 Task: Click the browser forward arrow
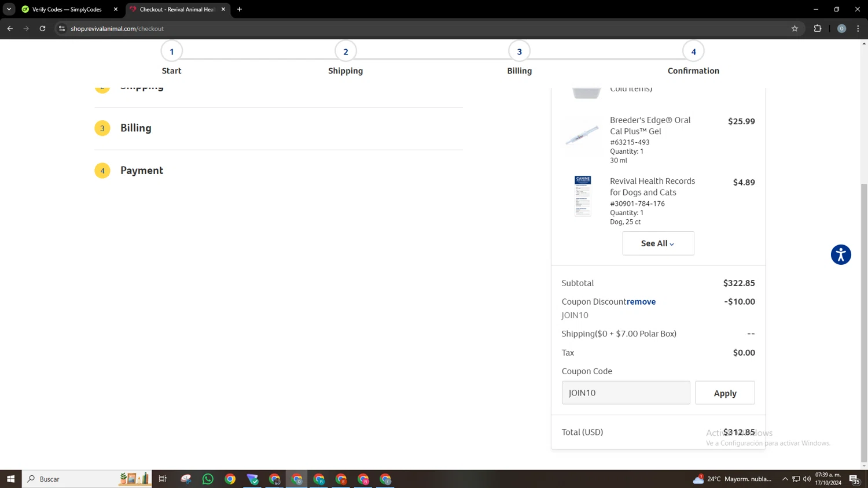coord(26,28)
